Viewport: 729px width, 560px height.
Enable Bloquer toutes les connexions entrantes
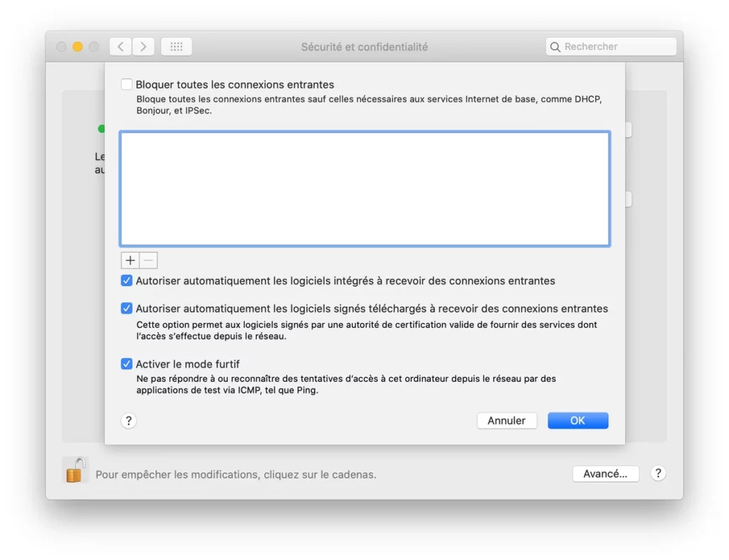click(127, 85)
